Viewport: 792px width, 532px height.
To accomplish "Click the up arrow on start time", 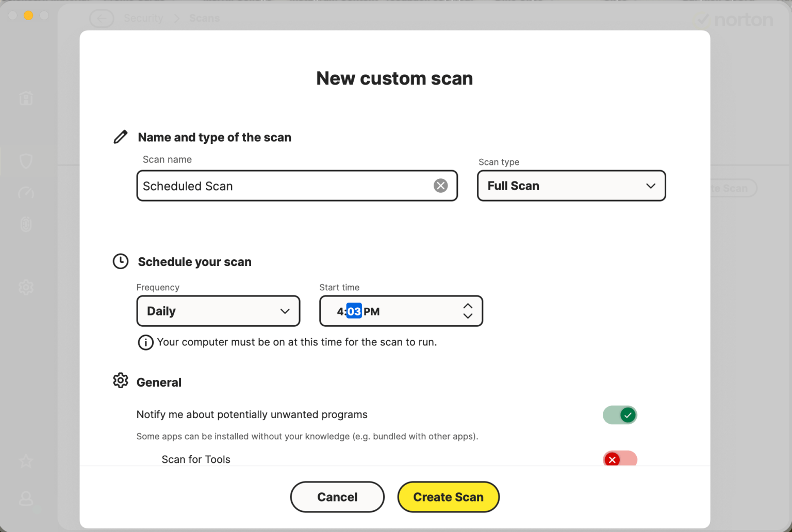I will click(468, 305).
